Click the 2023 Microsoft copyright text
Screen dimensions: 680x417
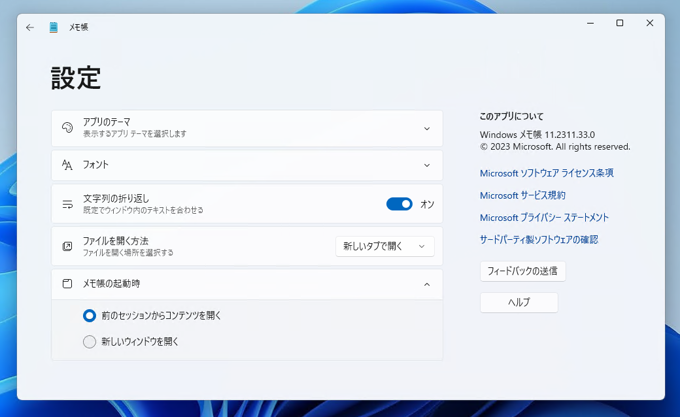click(x=555, y=147)
